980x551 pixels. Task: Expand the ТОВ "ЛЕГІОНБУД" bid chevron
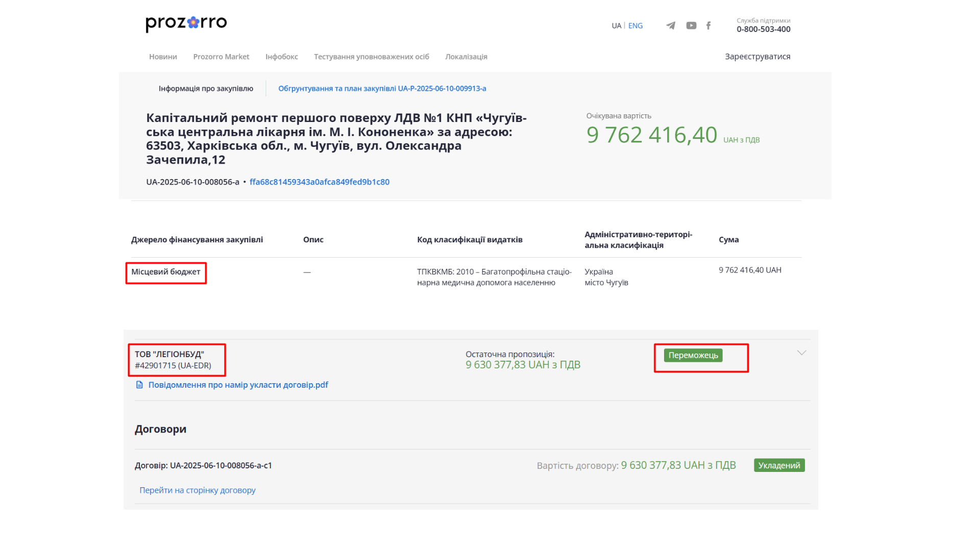(801, 353)
